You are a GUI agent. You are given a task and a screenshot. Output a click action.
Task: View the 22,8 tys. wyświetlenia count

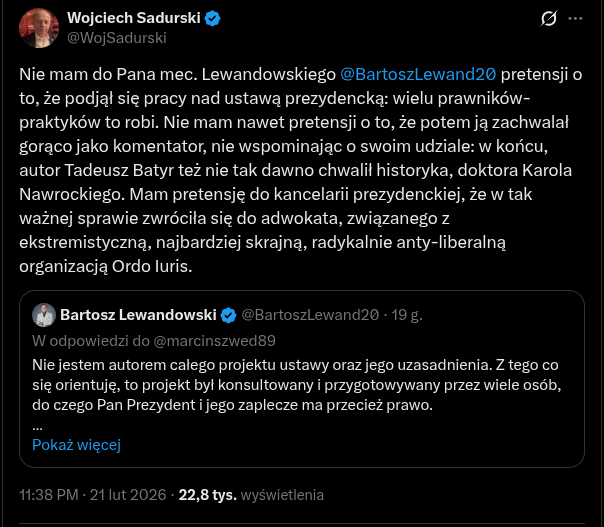250,495
